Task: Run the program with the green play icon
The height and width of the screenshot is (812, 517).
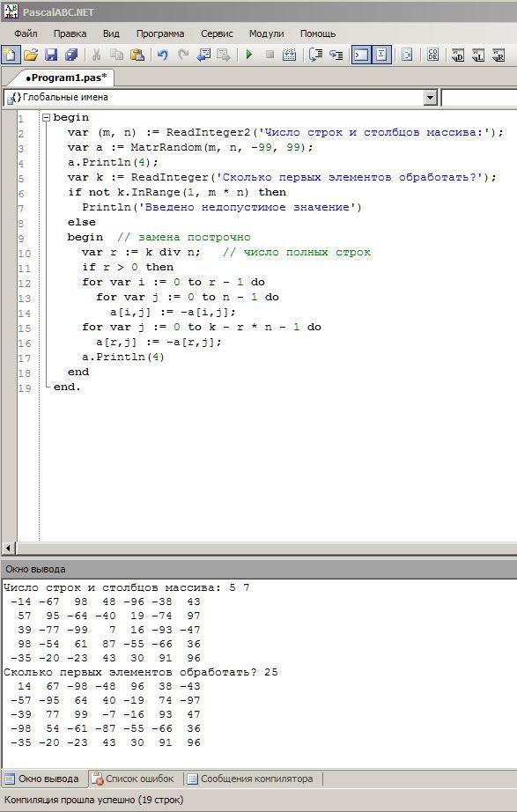Action: 249,55
